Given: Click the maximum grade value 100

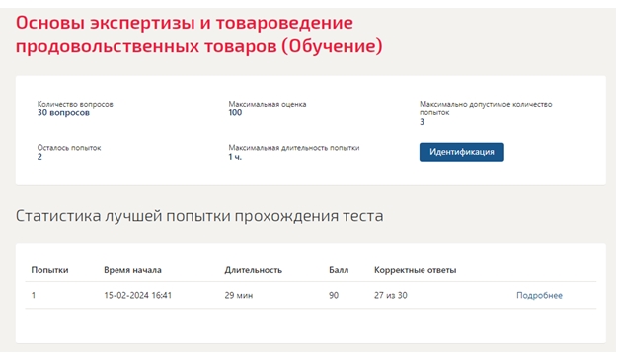Looking at the screenshot, I should click(x=235, y=112).
